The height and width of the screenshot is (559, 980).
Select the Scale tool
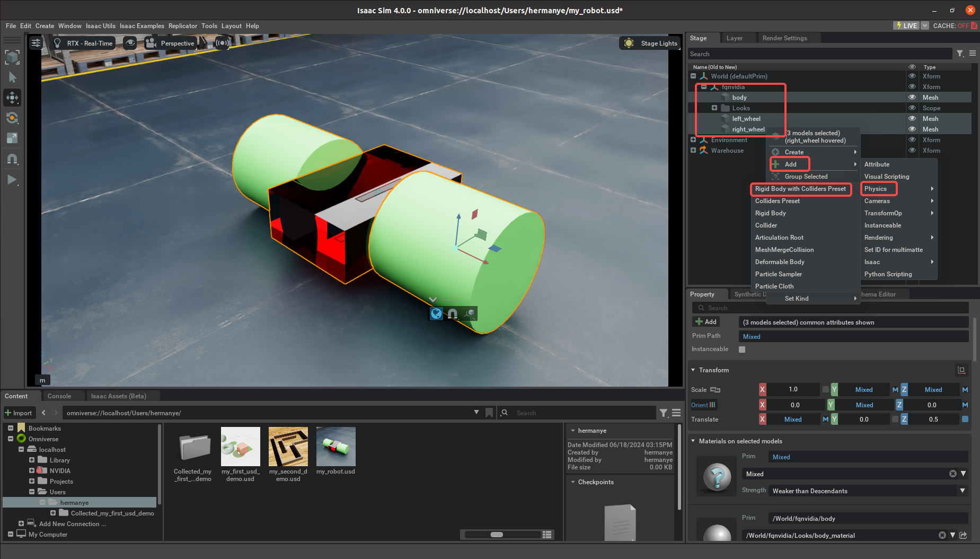point(12,138)
